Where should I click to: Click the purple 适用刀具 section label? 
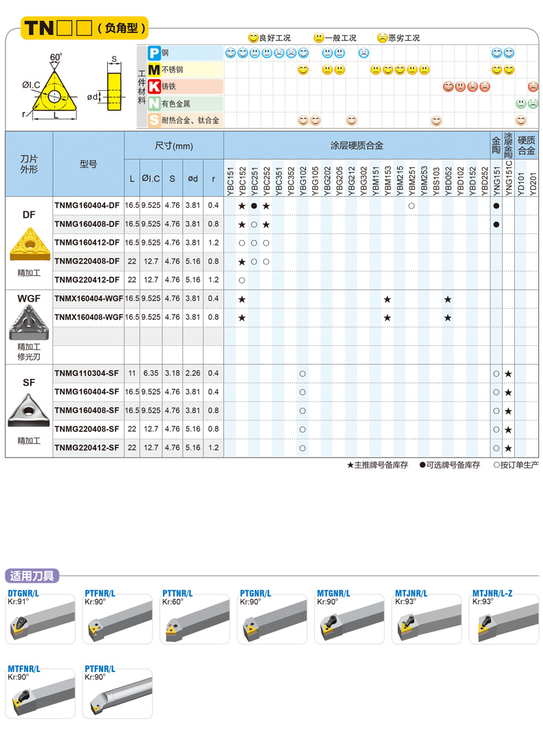click(32, 576)
